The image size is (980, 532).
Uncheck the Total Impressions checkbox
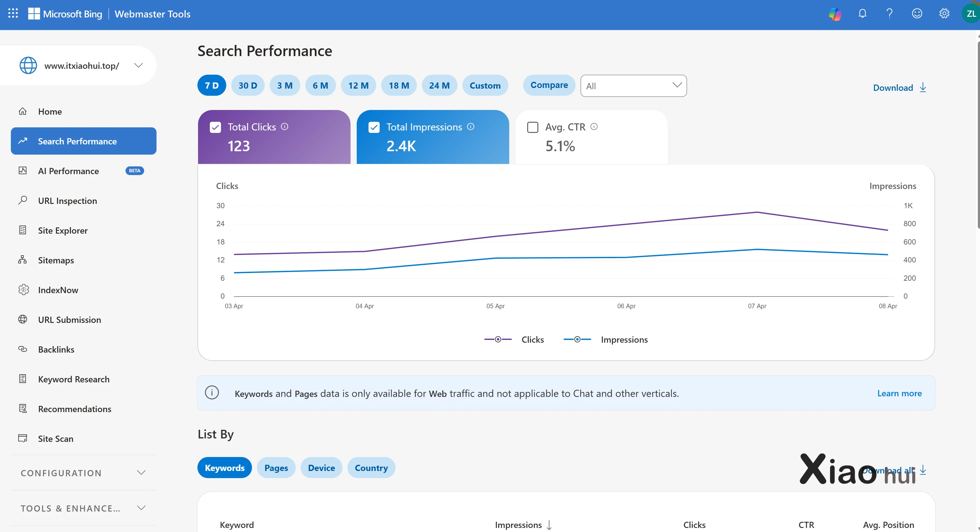374,127
